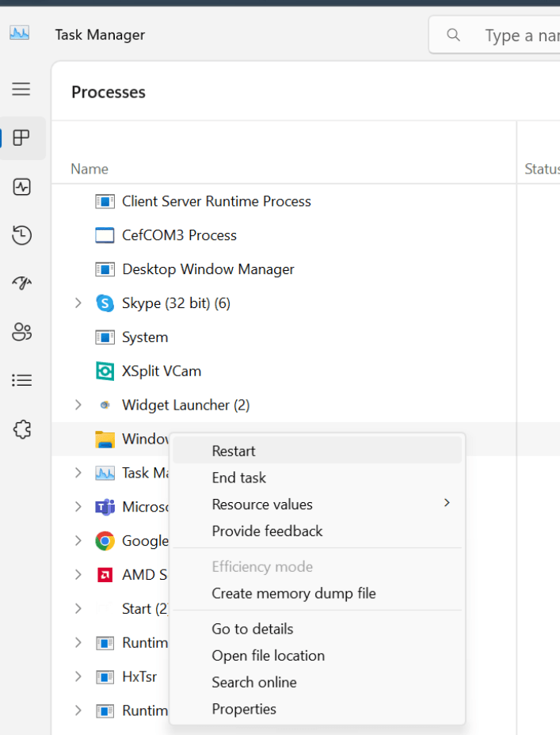Click the XSplit VCam icon
The height and width of the screenshot is (735, 560).
pyautogui.click(x=105, y=371)
